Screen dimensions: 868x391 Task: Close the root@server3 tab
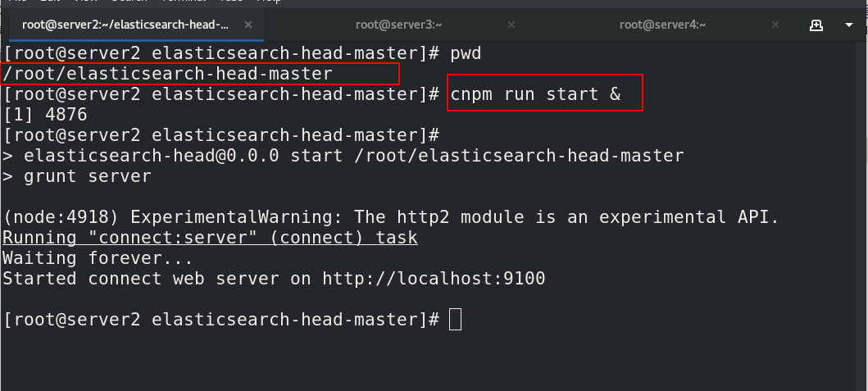tap(511, 25)
